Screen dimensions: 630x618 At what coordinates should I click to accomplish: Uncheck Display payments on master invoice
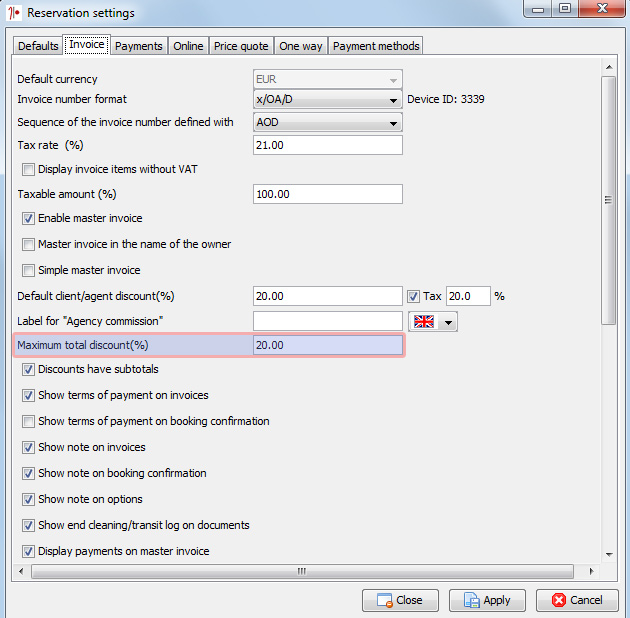click(28, 551)
